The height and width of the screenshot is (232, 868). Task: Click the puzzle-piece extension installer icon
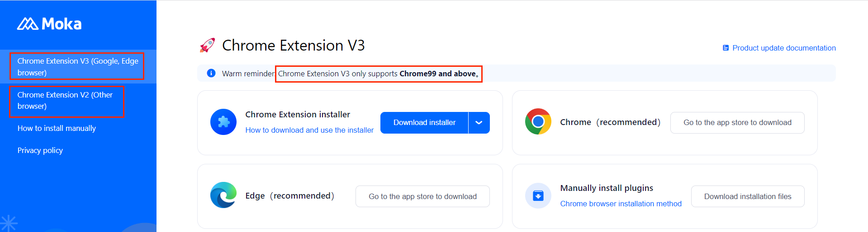tap(223, 122)
